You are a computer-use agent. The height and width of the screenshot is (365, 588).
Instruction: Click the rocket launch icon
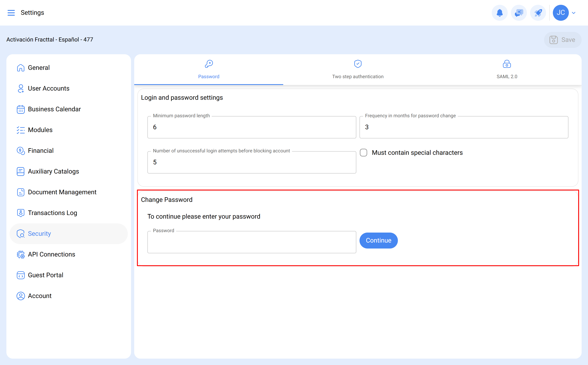538,13
